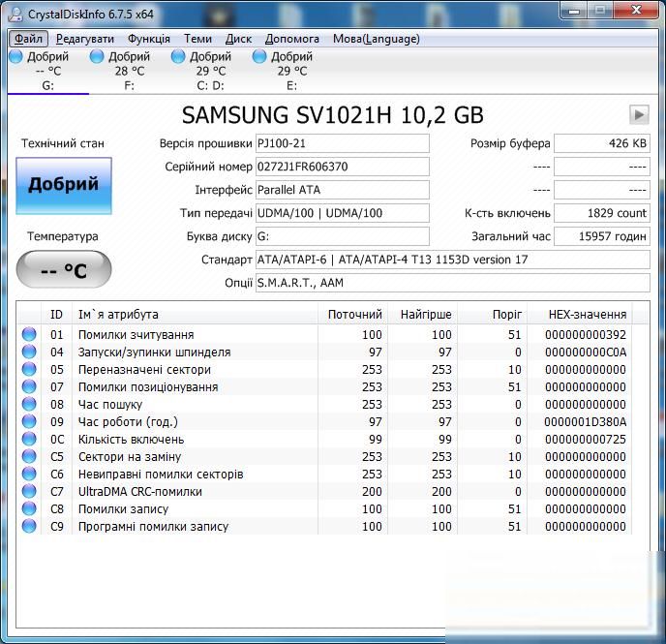Click status orb for attribute C6

[x=29, y=474]
